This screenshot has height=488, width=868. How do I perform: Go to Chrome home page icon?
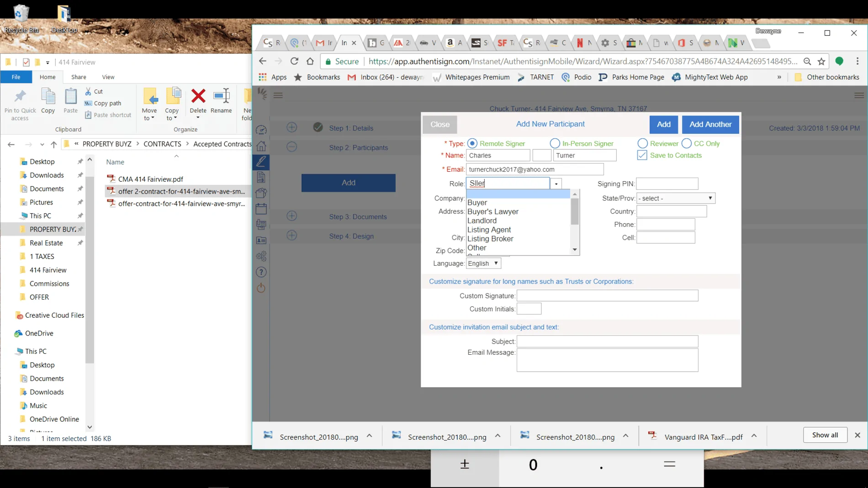(310, 61)
